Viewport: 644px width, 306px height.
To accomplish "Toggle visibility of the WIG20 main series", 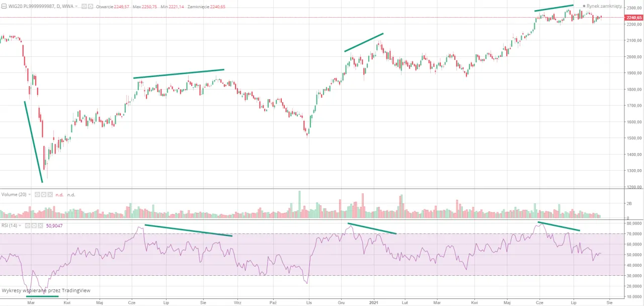I will (84, 7).
